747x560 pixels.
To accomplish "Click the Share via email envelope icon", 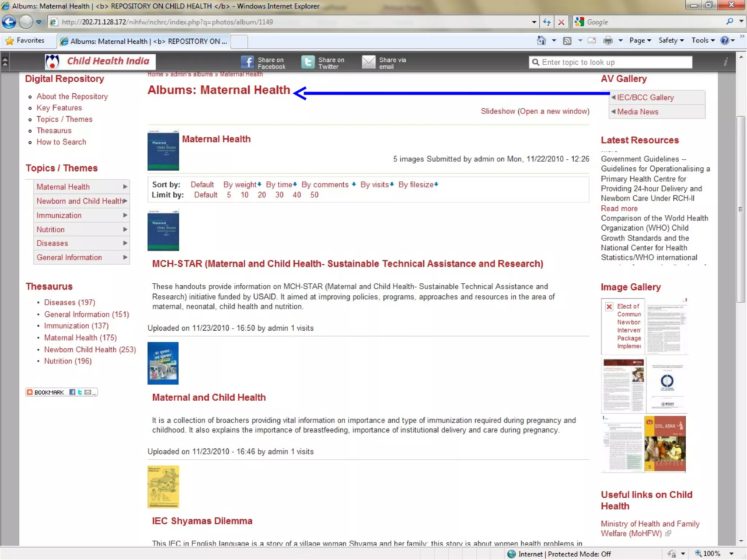I will tap(368, 62).
